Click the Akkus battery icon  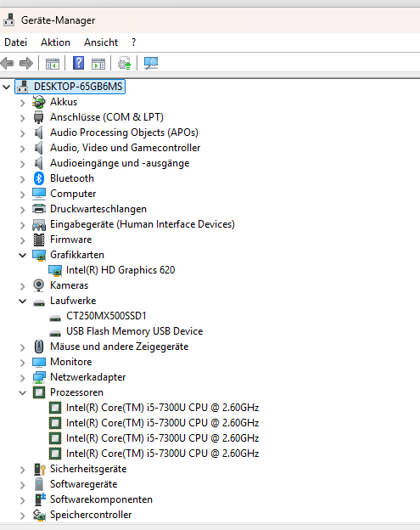(x=39, y=102)
